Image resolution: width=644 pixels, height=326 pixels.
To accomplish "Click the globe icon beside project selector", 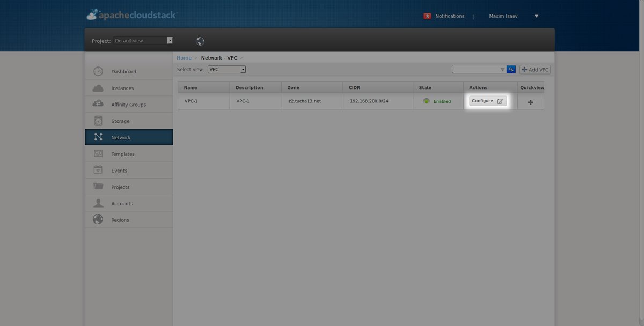I will [200, 41].
